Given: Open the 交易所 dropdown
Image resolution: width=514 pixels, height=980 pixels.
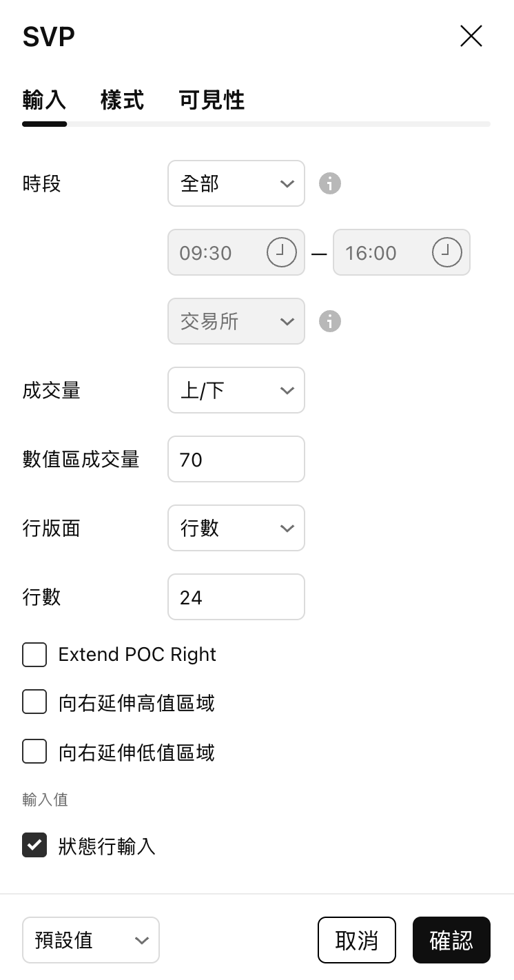Looking at the screenshot, I should coord(236,322).
